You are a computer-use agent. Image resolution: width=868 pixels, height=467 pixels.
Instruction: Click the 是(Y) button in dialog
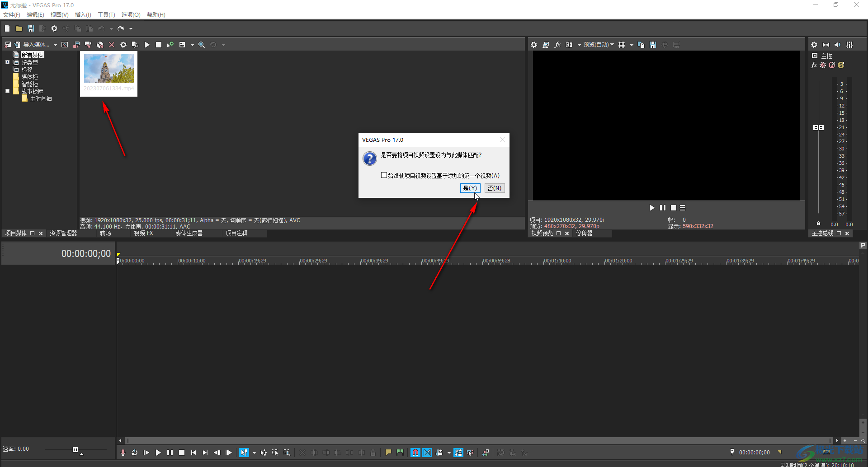point(470,188)
